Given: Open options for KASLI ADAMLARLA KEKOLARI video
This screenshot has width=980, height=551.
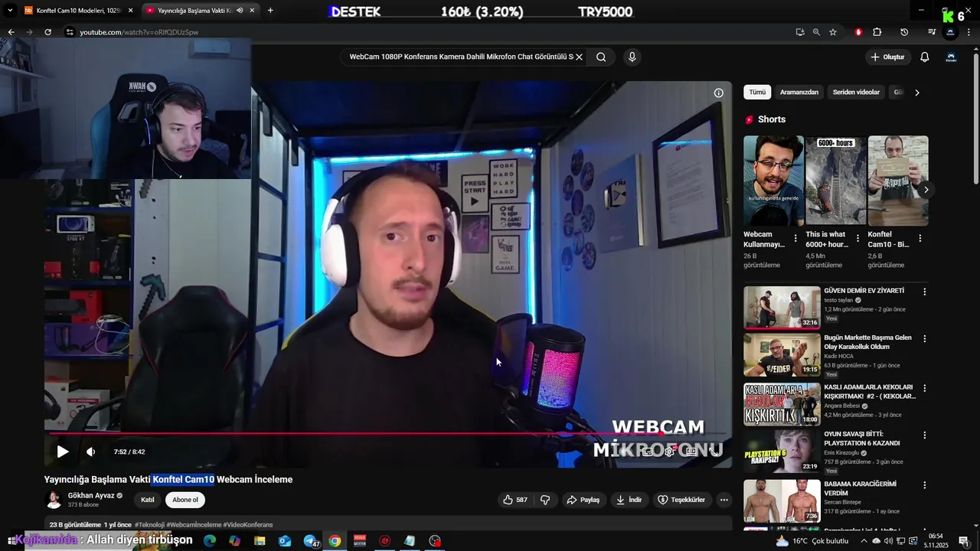Looking at the screenshot, I should 924,388.
